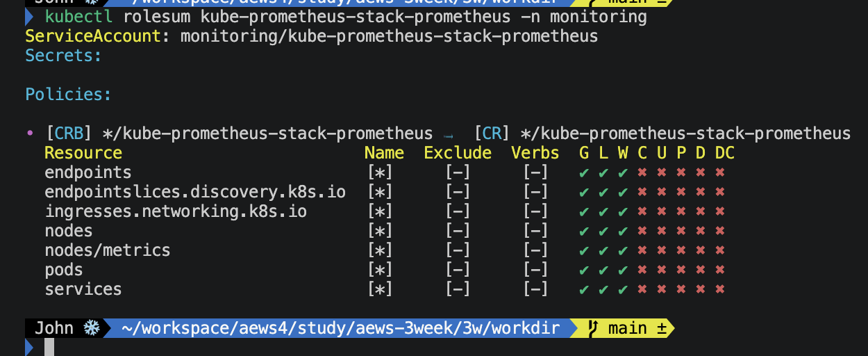Click the blue prompt arrow before kubectl
The height and width of the screenshot is (356, 868).
[x=29, y=17]
